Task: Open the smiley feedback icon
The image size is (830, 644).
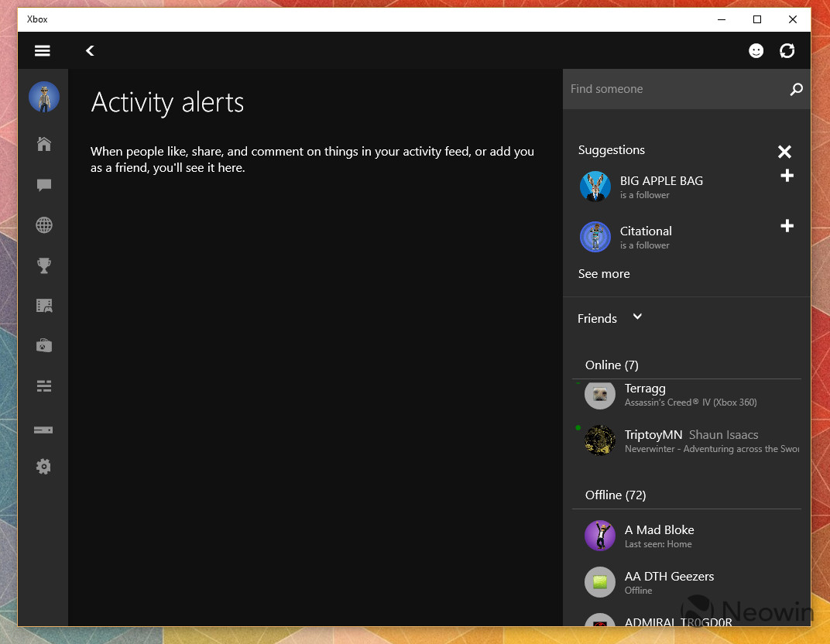Action: click(x=756, y=51)
